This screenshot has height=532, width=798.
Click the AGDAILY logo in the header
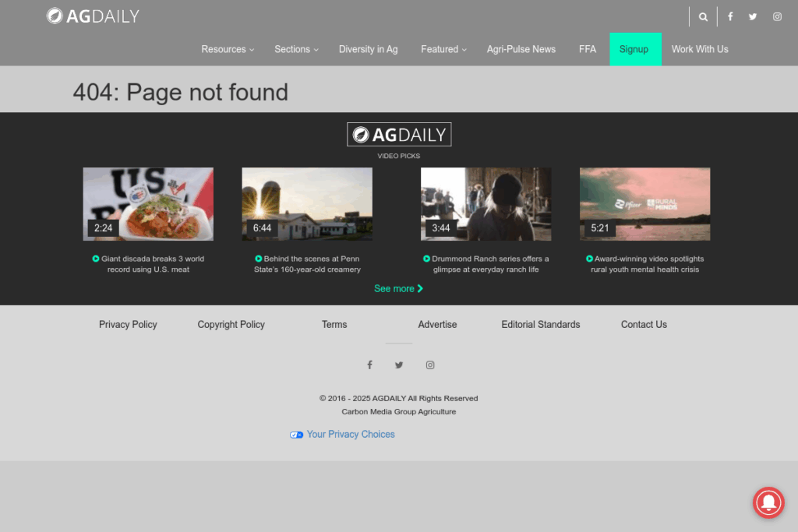[93, 16]
